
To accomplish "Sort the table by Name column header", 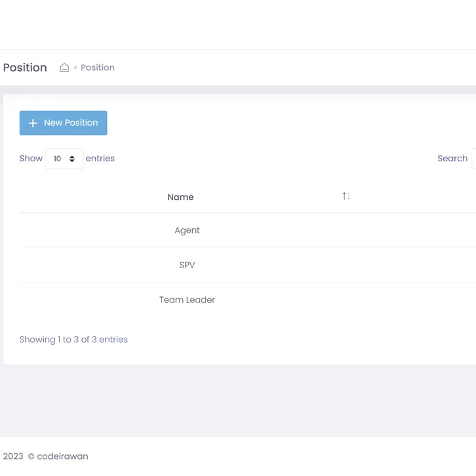I will click(180, 197).
